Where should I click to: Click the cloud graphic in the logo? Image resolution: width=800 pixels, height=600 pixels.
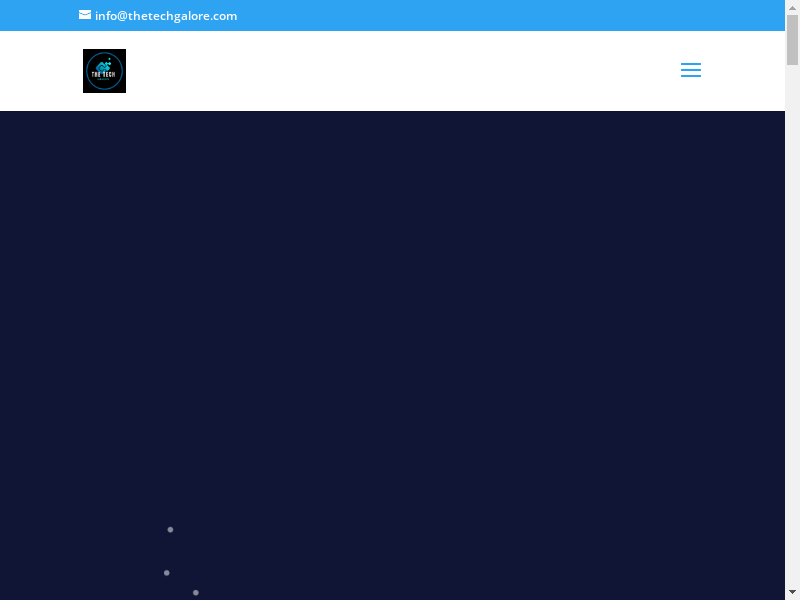click(104, 64)
